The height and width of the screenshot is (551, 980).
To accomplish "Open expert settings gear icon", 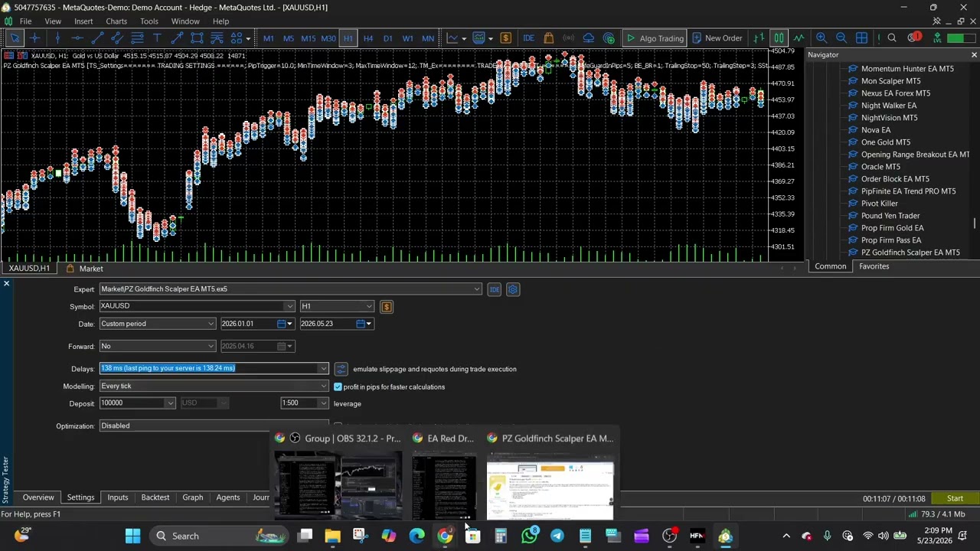I will coord(513,289).
